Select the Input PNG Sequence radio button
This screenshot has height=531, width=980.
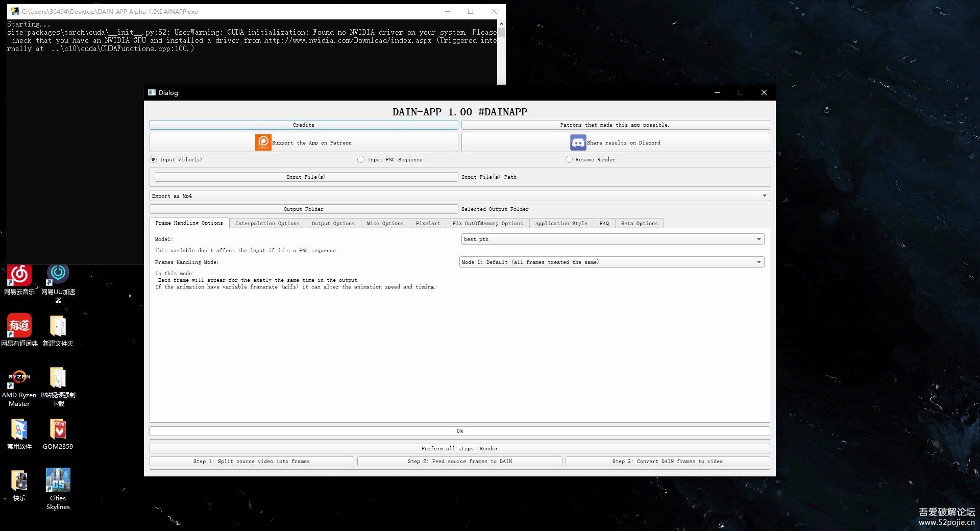pos(361,159)
